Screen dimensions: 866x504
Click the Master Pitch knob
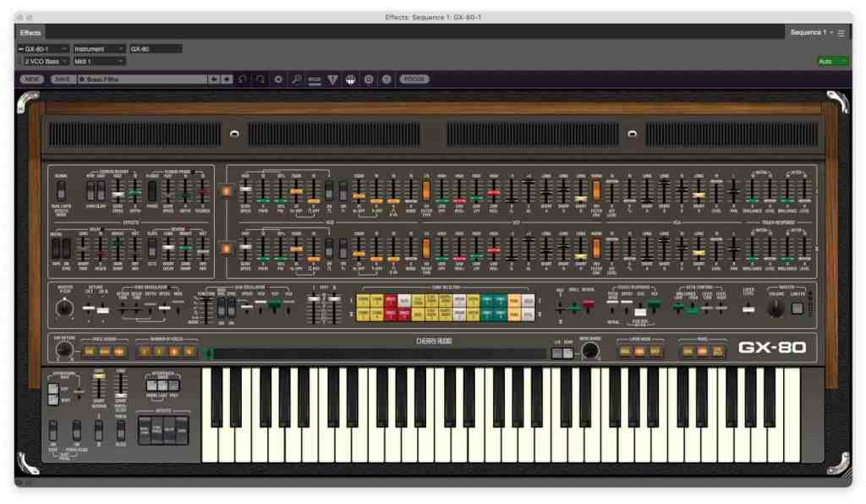(x=64, y=307)
